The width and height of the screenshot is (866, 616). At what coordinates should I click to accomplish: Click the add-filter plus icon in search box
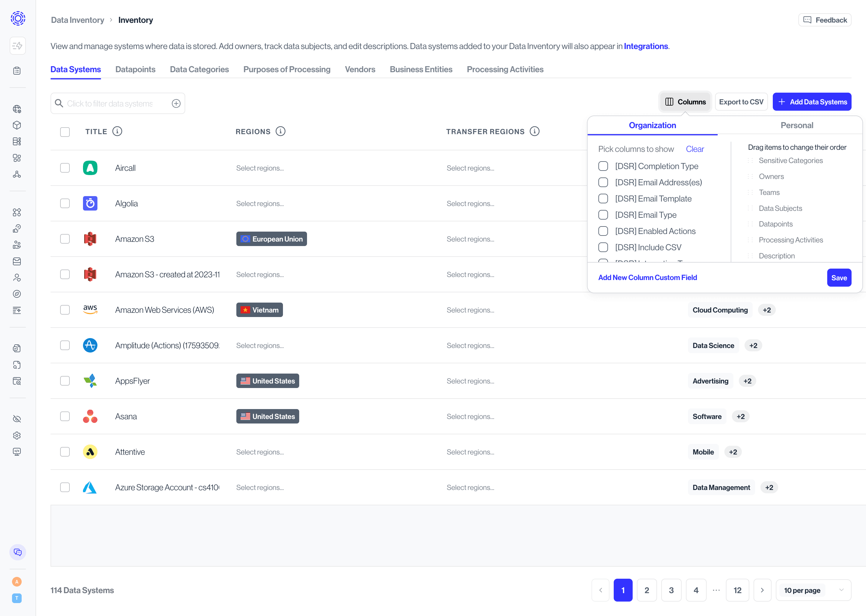(x=176, y=103)
